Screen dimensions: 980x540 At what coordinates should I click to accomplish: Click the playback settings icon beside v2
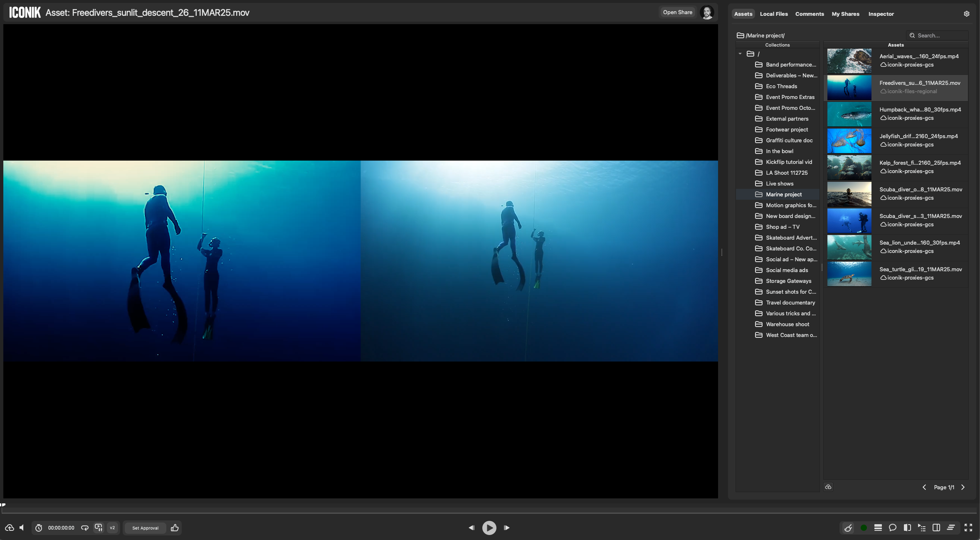pos(99,528)
